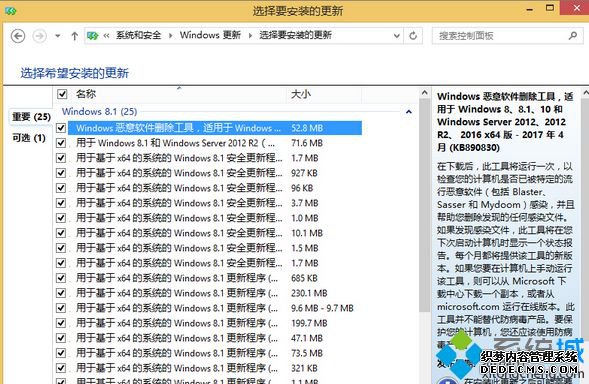Click the update list vertical scrollbar thumb
This screenshot has height=384, width=589.
pyautogui.click(x=424, y=206)
